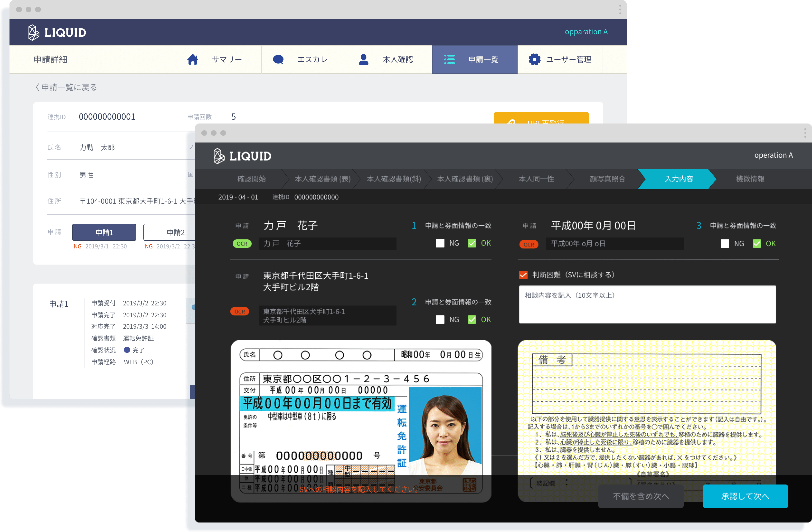Screen dimensions: 812x532
Task: Select the 申請一覧 menu tab
Action: tap(475, 59)
